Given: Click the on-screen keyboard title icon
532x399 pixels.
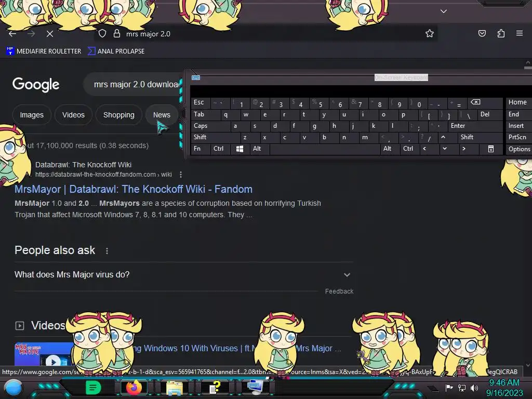Looking at the screenshot, I should pyautogui.click(x=196, y=78).
